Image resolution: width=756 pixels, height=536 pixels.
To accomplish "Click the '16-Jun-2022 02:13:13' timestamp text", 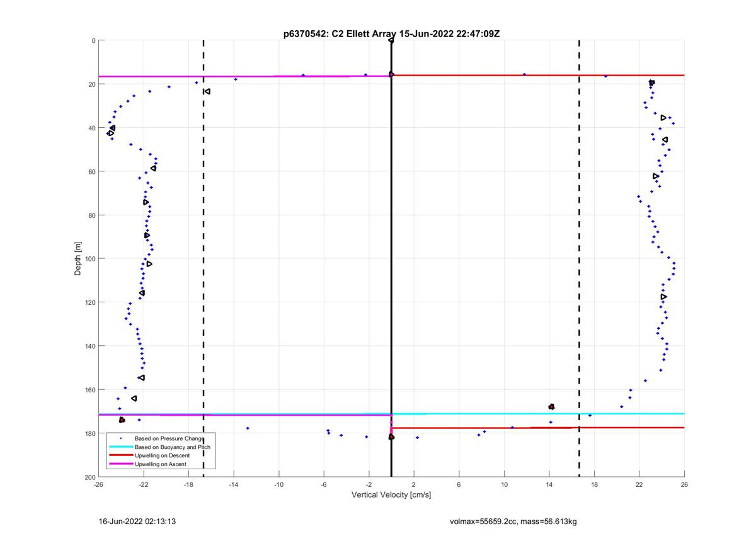I will click(x=137, y=522).
